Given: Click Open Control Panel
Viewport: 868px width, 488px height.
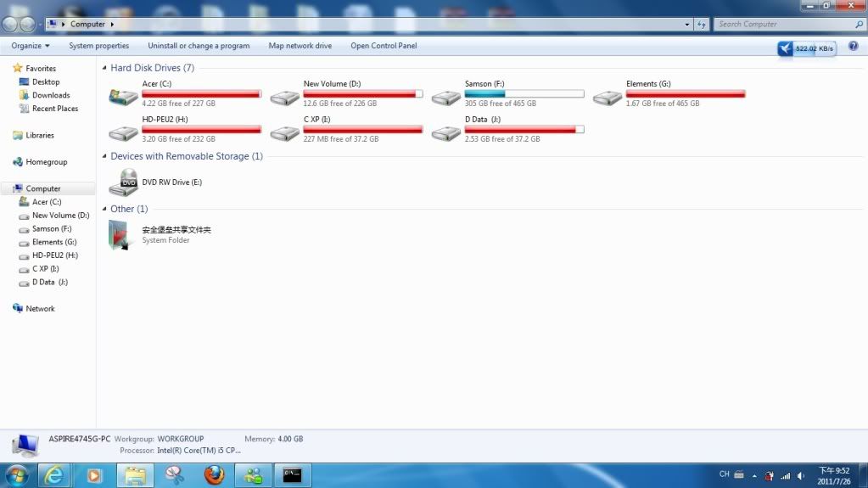Looking at the screenshot, I should pos(384,46).
